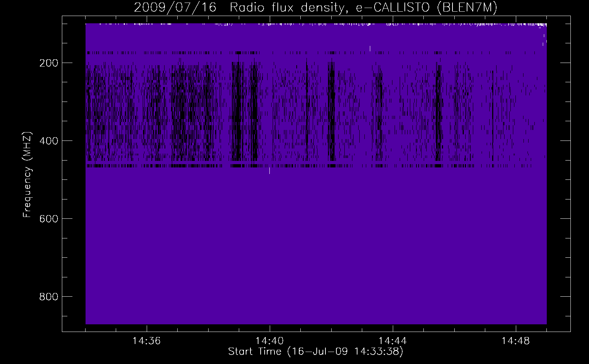
Task: Click the 800 frequency tick label
Action: click(49, 297)
